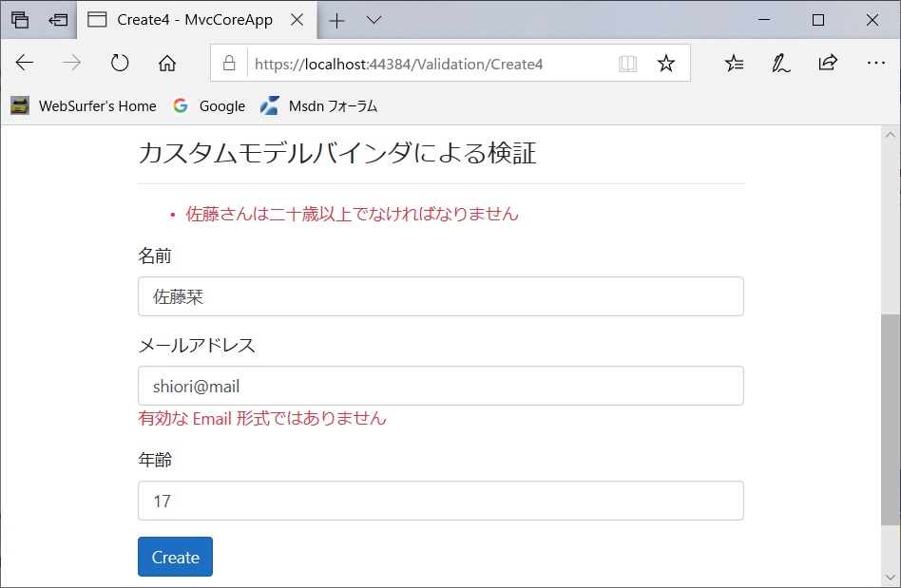Viewport: 901px width, 588px height.
Task: Open reading view book icon
Action: click(x=627, y=64)
